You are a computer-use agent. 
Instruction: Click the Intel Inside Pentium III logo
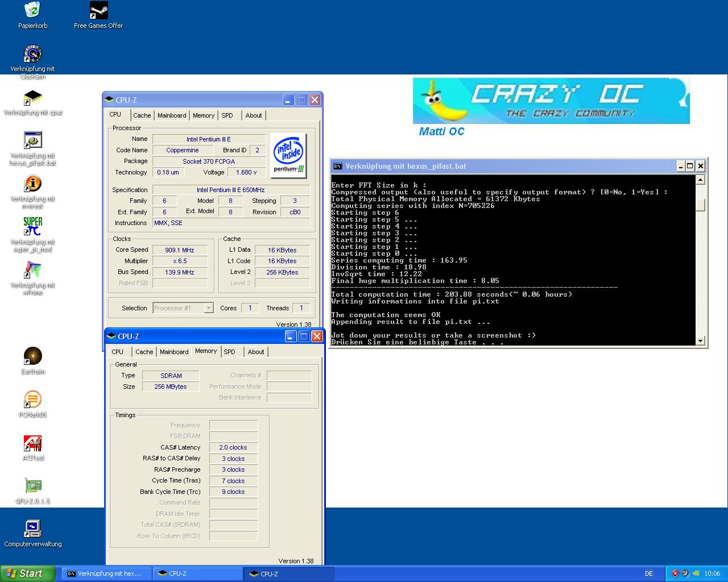(288, 155)
